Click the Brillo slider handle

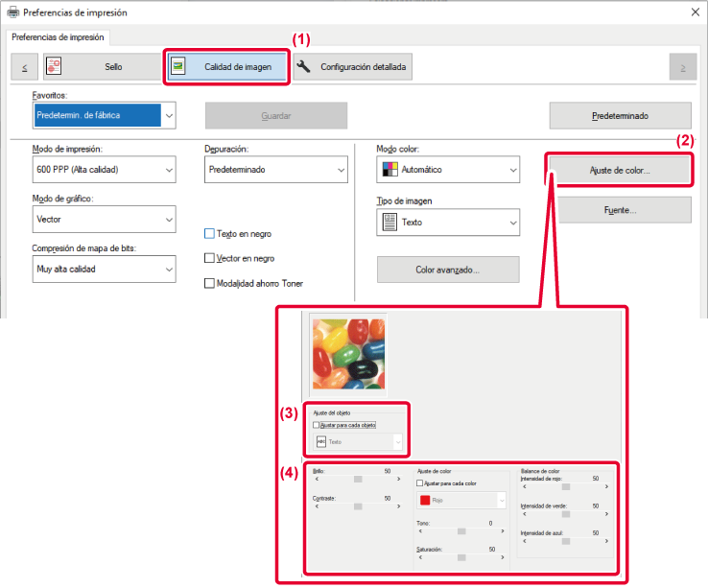[358, 478]
